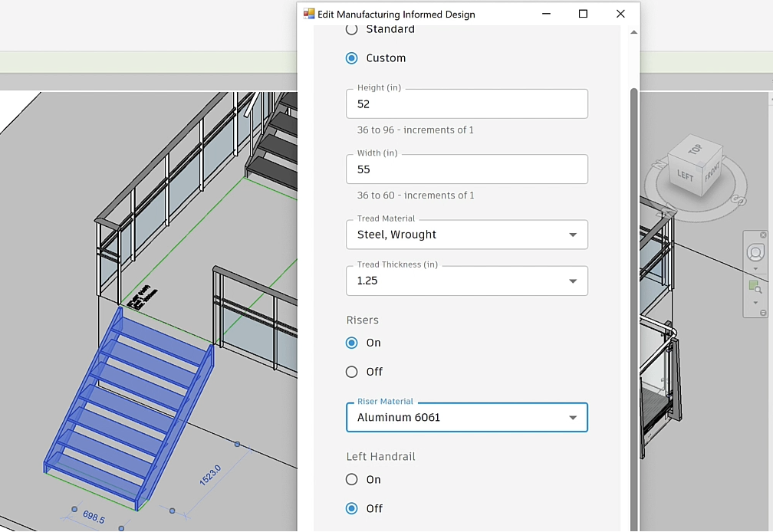The width and height of the screenshot is (773, 532).
Task: Open the Riser Material dropdown
Action: 467,417
